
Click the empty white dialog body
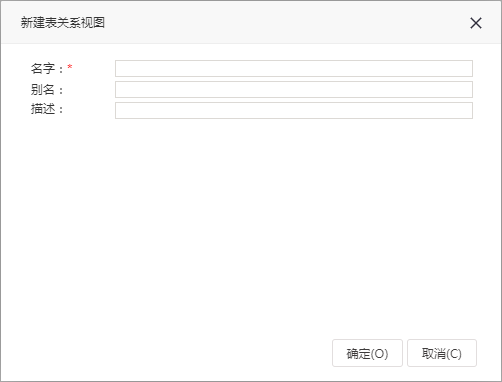(x=251, y=227)
